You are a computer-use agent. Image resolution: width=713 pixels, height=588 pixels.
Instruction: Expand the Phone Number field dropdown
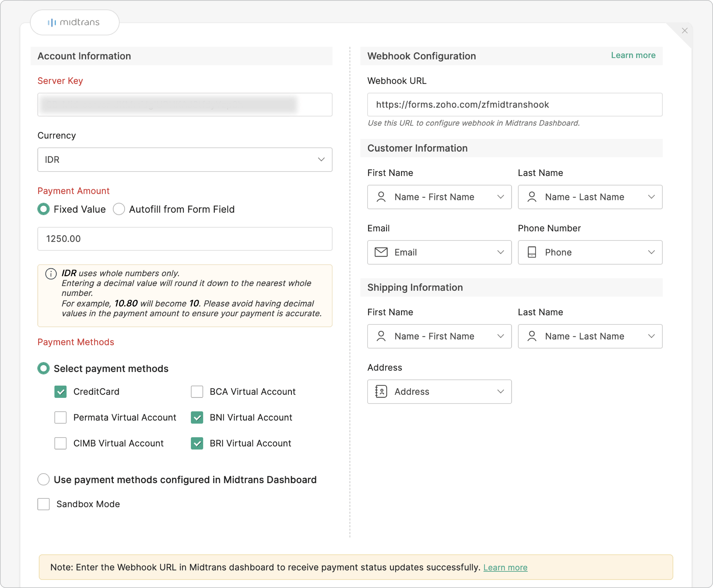tap(651, 252)
